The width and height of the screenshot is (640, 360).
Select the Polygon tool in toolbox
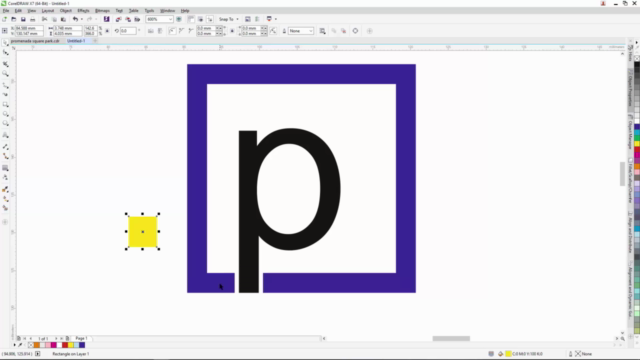[x=5, y=123]
